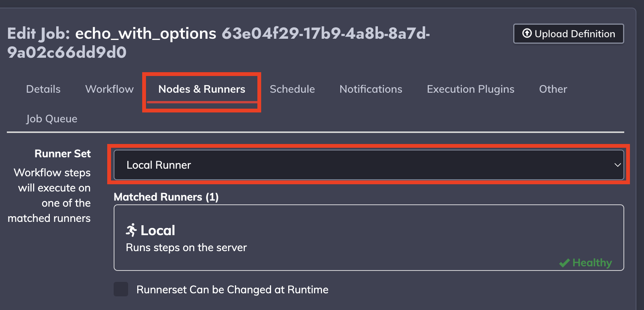Enable Runnerset Can be Changed at Runtime
The height and width of the screenshot is (310, 644).
point(121,289)
